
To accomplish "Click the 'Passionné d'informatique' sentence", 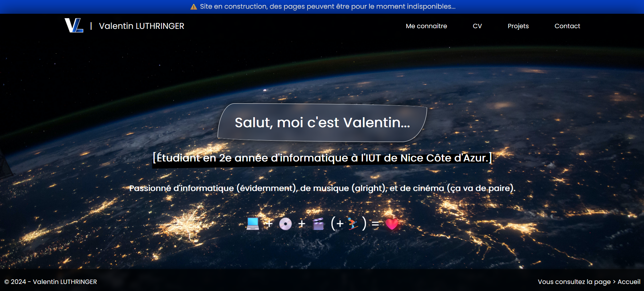I will 322,188.
